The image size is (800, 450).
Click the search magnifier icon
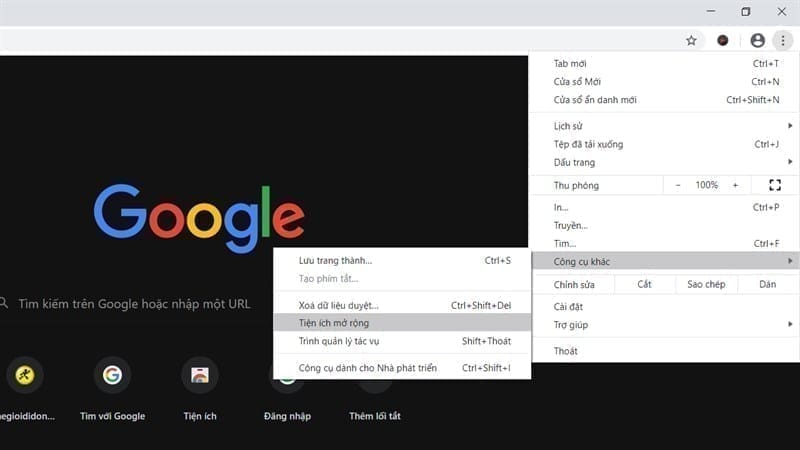[4, 303]
